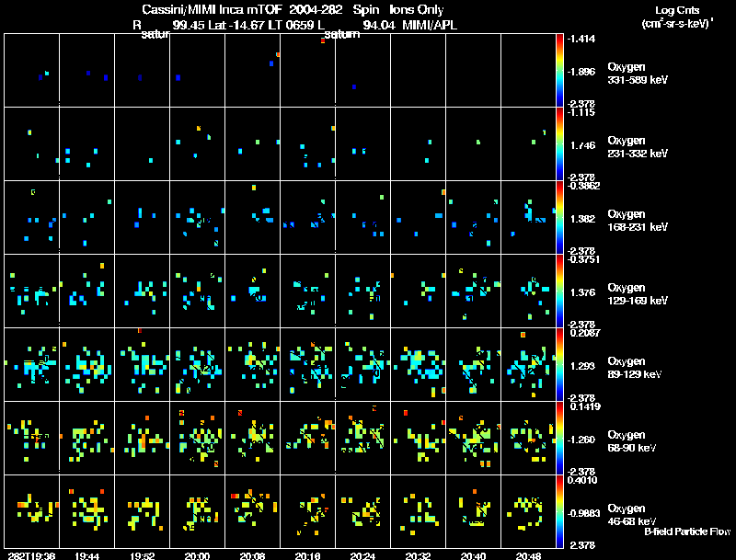Image resolution: width=736 pixels, height=560 pixels.
Task: Click the '(cm²-sr-s-keV)' units label
Action: point(677,24)
